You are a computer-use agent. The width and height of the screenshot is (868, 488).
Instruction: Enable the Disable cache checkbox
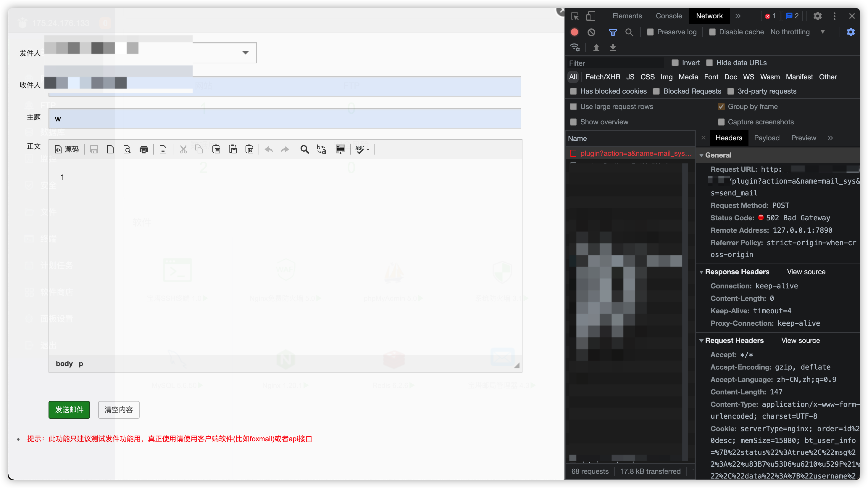(712, 32)
